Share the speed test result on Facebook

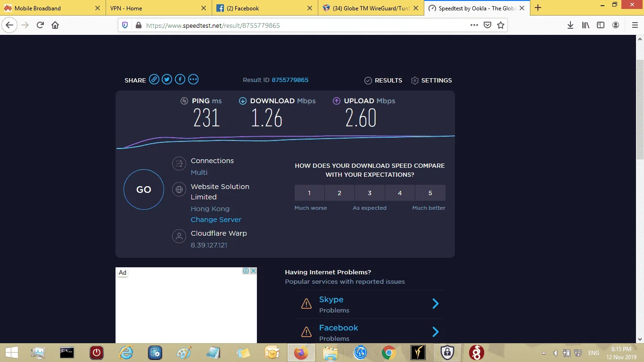180,80
